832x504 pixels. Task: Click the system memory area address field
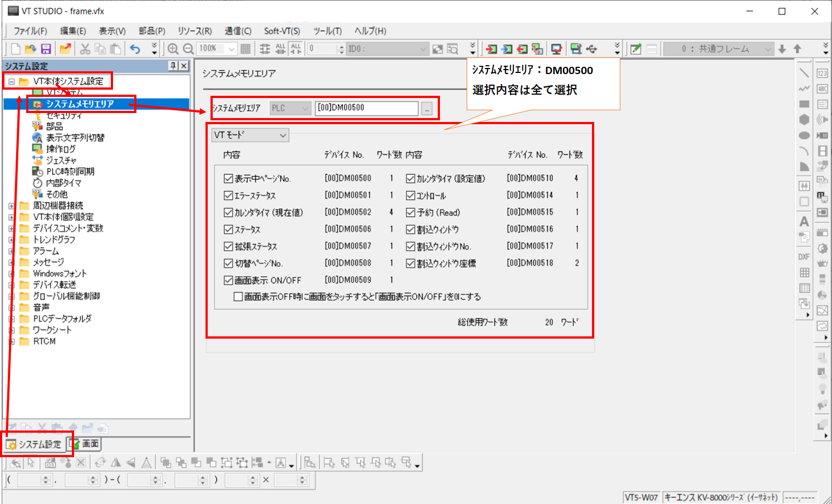(x=366, y=108)
